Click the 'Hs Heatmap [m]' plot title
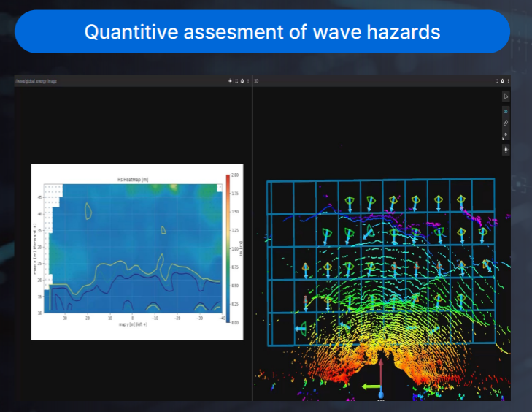Image resolution: width=532 pixels, height=412 pixels. click(x=133, y=180)
